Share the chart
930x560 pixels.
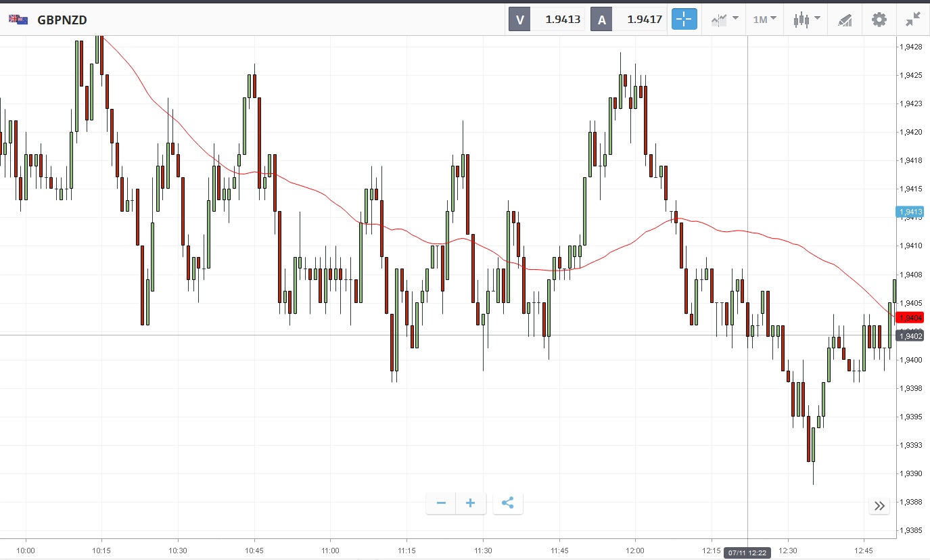point(508,503)
